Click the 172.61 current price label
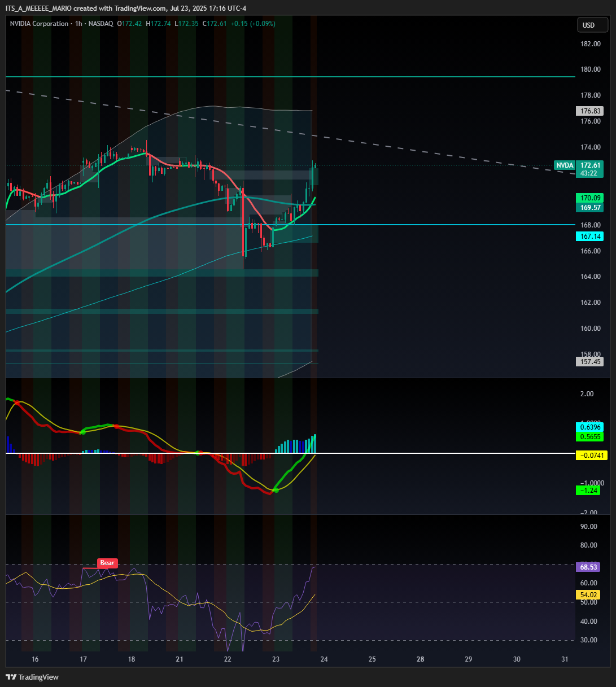 [x=589, y=165]
